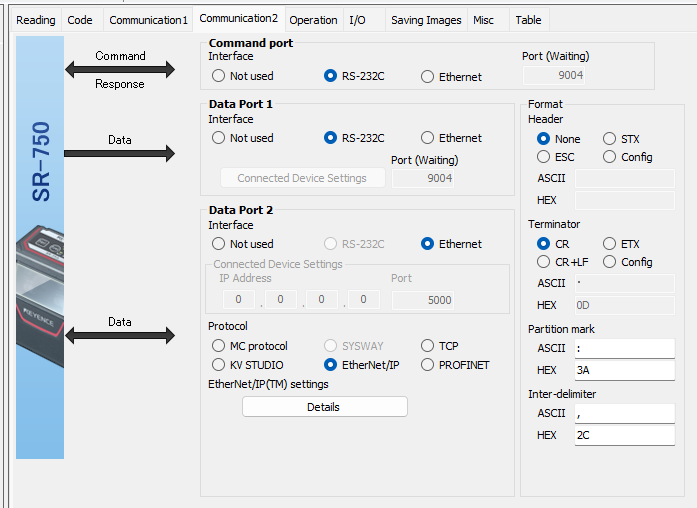Pick KV STUDIO protocol
697x508 pixels.
248,365
